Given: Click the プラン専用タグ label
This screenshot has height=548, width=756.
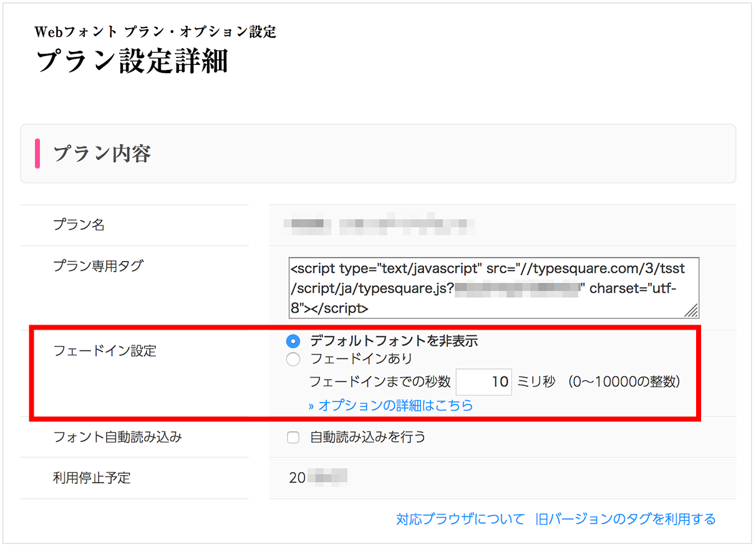Looking at the screenshot, I should coord(98,266).
